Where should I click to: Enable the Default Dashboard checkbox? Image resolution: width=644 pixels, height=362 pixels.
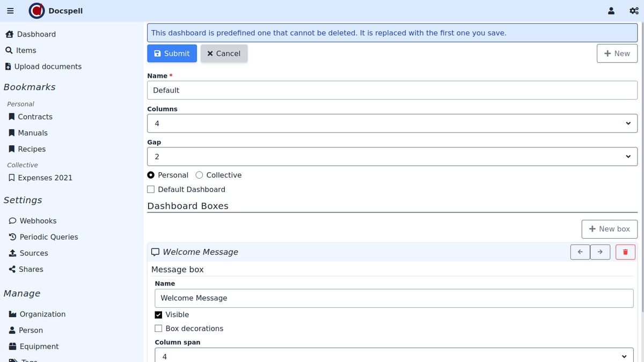tap(151, 189)
